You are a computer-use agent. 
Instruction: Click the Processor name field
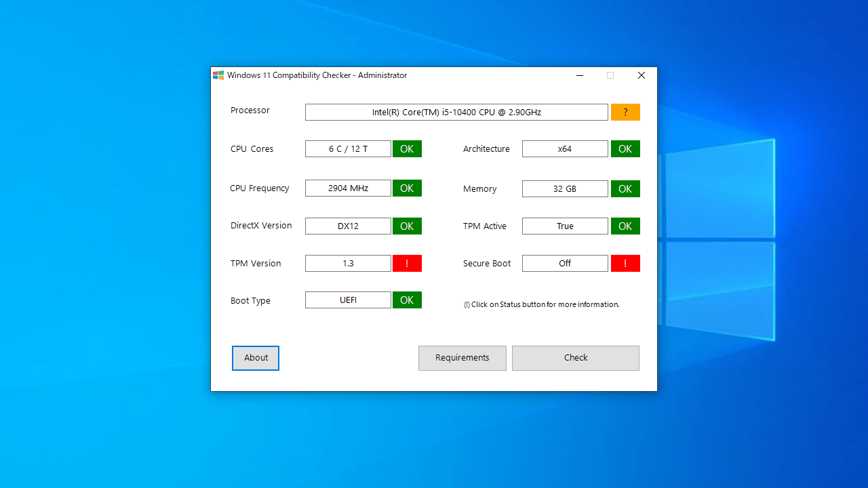click(x=456, y=112)
